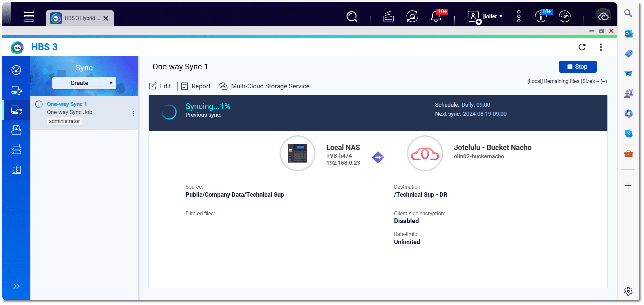Click the user avatar icon

click(x=474, y=17)
